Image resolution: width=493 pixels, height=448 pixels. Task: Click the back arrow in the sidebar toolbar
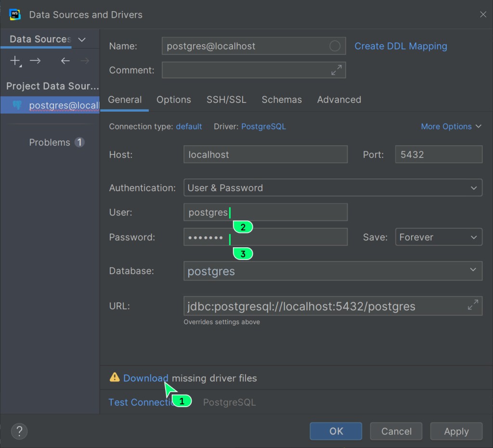65,61
